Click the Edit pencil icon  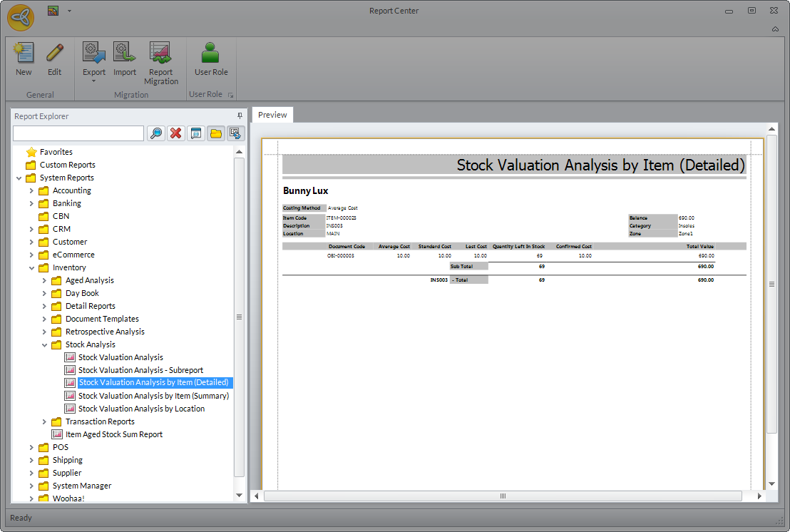click(x=55, y=53)
